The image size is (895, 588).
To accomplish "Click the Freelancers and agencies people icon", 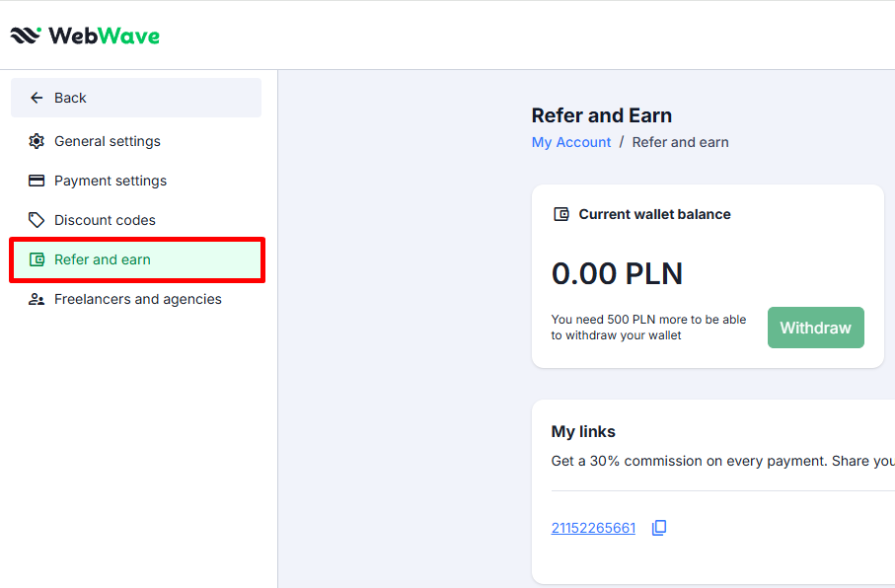I will click(x=37, y=299).
